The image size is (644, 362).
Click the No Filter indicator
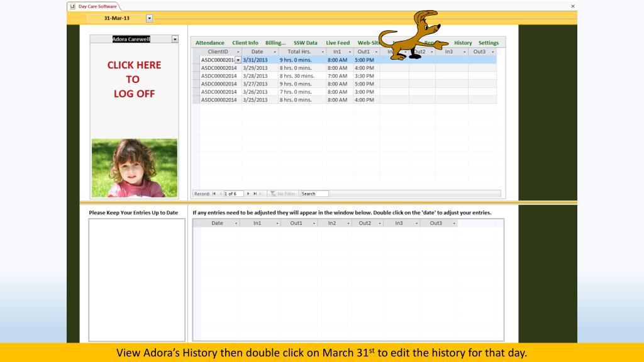(x=283, y=194)
